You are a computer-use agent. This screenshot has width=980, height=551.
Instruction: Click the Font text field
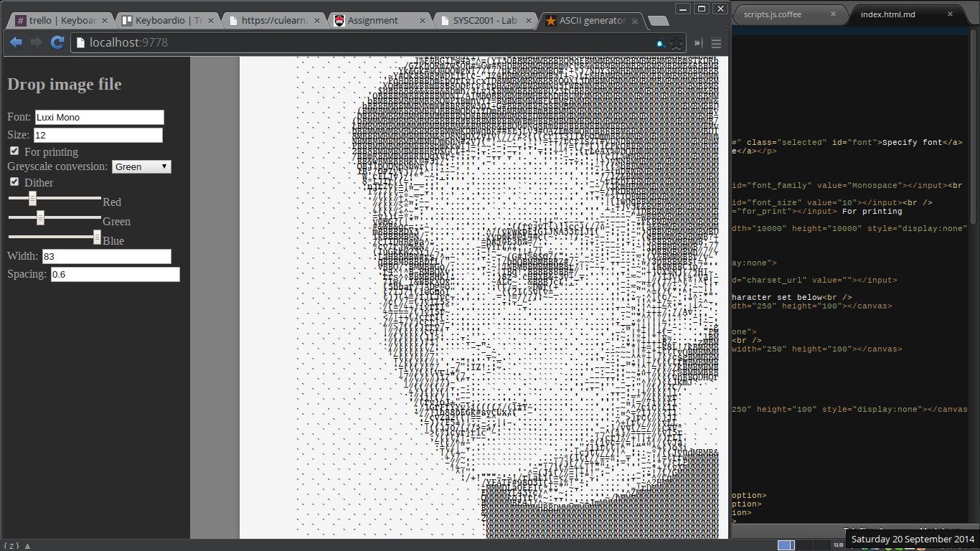coord(99,117)
